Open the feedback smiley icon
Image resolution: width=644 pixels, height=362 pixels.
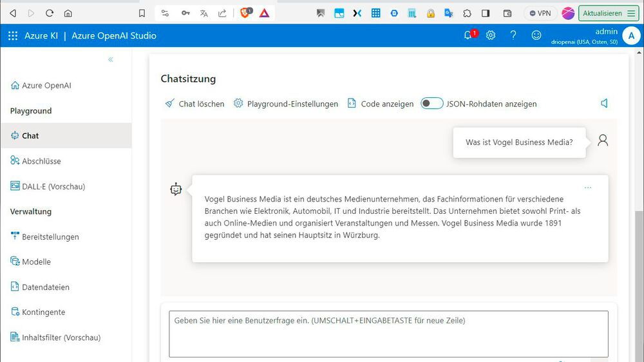[x=536, y=35]
